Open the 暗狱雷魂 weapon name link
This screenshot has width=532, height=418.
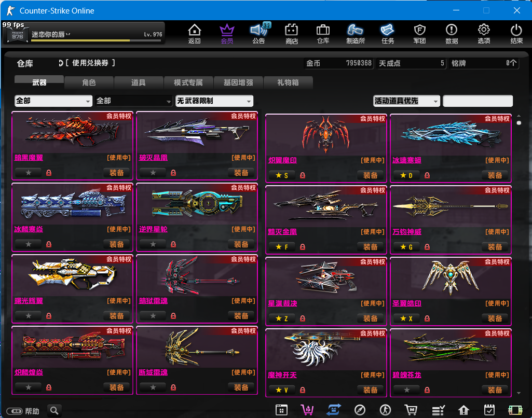[x=153, y=301]
